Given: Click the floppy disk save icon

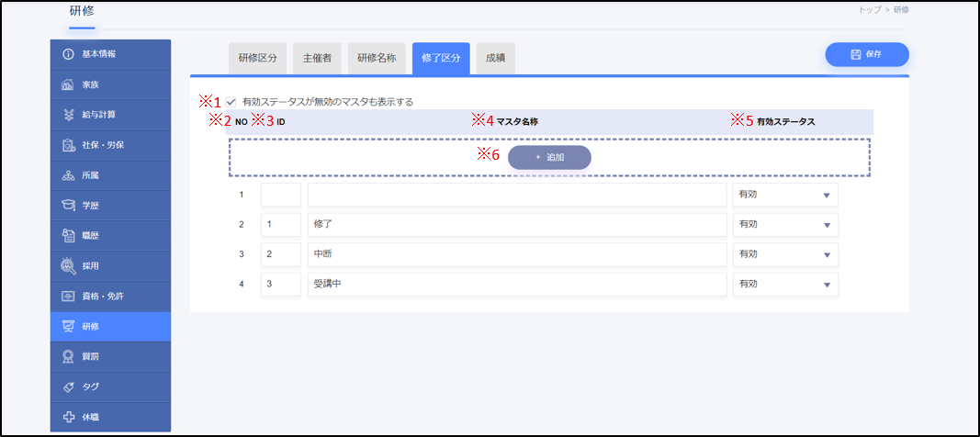Looking at the screenshot, I should [856, 55].
